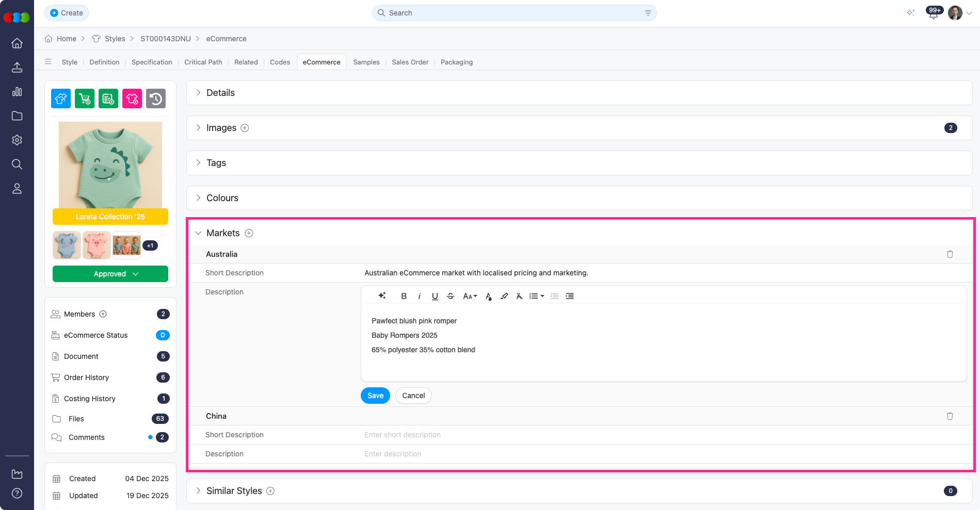
Task: Add a new market with plus icon
Action: (x=249, y=233)
